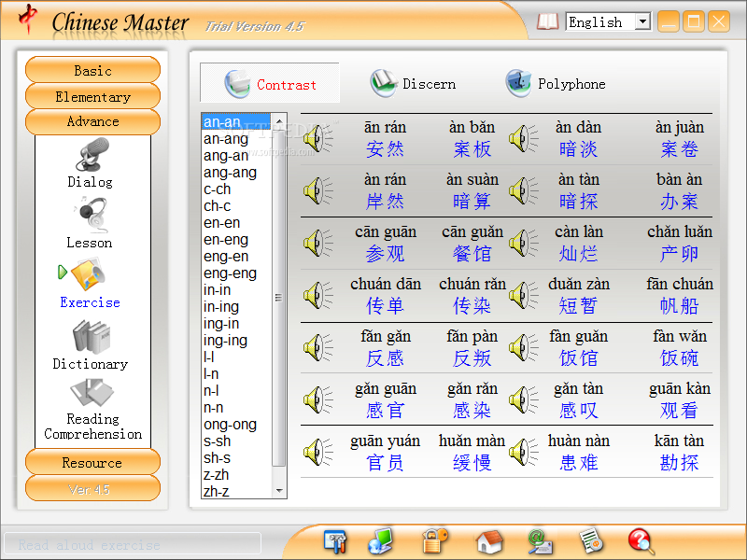The image size is (747, 560).
Task: Switch to the Discern tab
Action: click(x=413, y=84)
